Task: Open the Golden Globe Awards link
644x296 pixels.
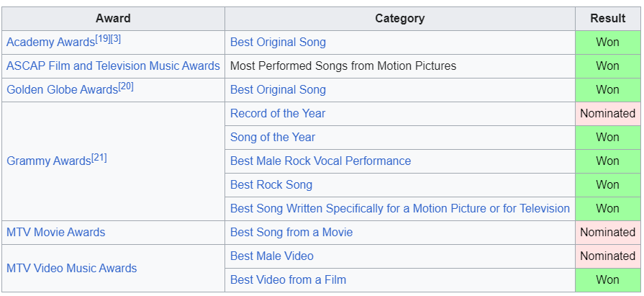Action: pos(62,90)
